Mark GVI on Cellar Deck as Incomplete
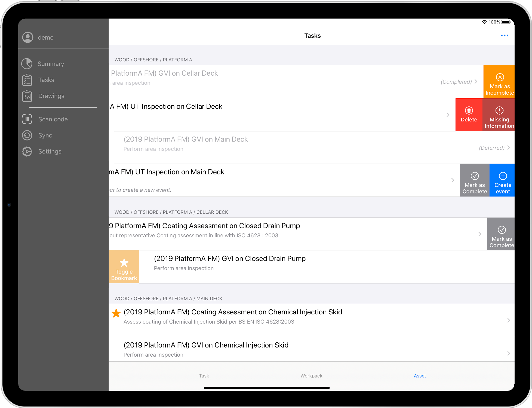The height and width of the screenshot is (408, 532). [x=499, y=82]
